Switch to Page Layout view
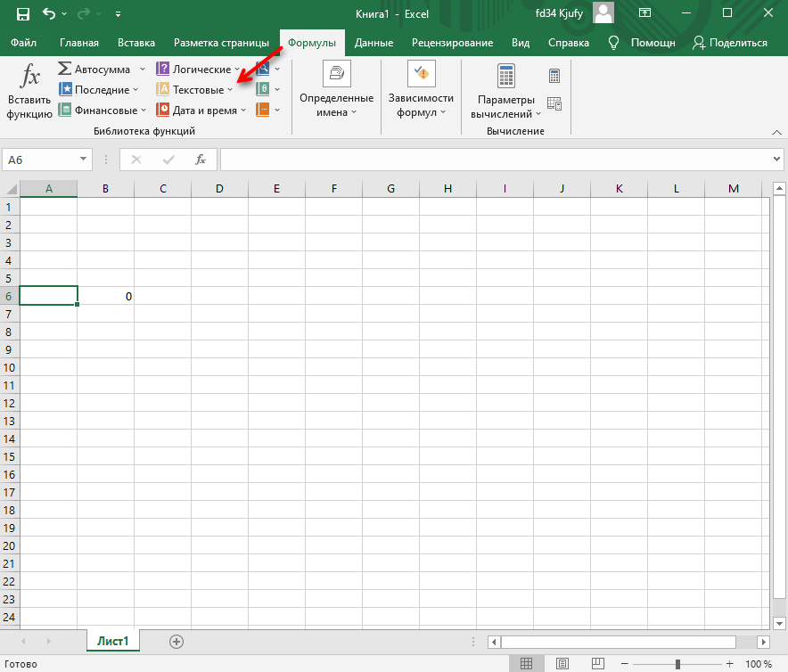This screenshot has height=672, width=788. click(563, 664)
